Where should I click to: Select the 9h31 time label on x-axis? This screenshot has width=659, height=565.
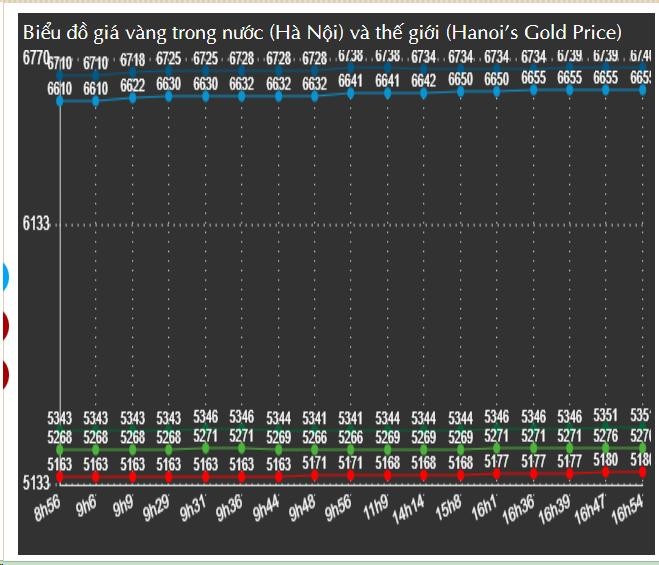192,509
